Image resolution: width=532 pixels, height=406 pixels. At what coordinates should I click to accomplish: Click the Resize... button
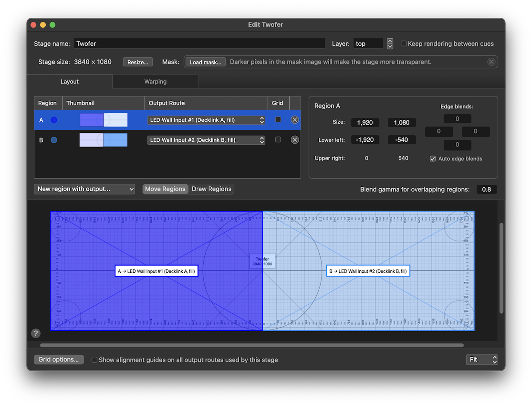tap(138, 62)
